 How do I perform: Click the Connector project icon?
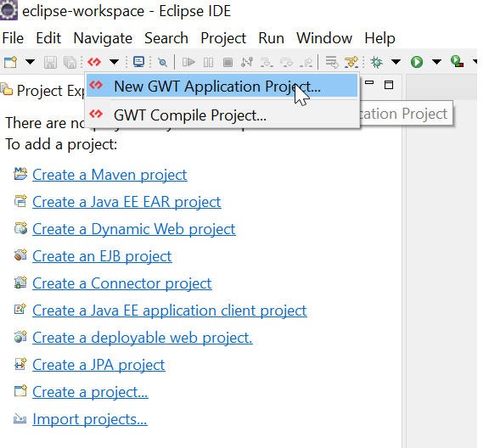[x=20, y=283]
